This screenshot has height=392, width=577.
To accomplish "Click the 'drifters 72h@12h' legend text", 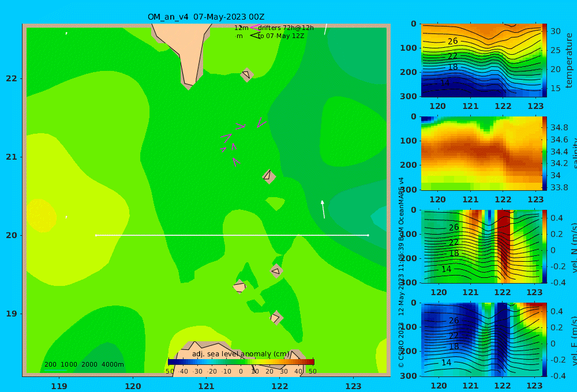I will pos(286,28).
